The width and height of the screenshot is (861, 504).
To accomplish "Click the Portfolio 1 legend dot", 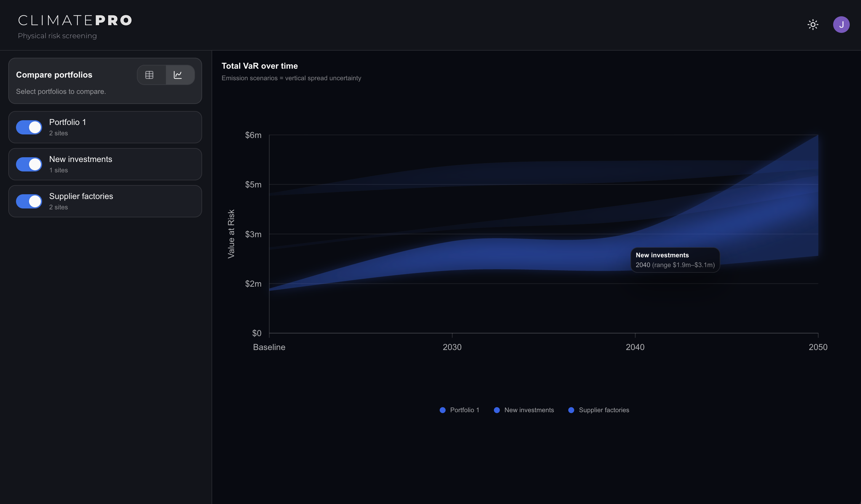I will 442,410.
